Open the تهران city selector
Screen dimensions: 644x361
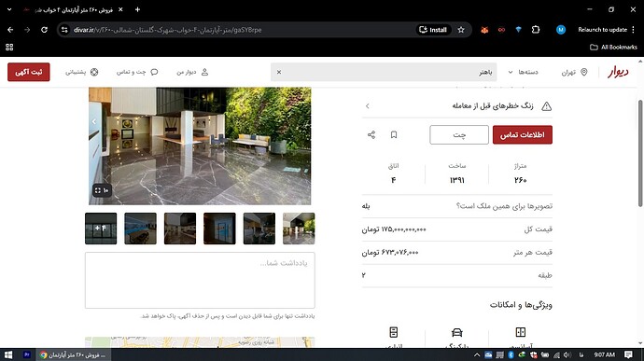[x=575, y=72]
